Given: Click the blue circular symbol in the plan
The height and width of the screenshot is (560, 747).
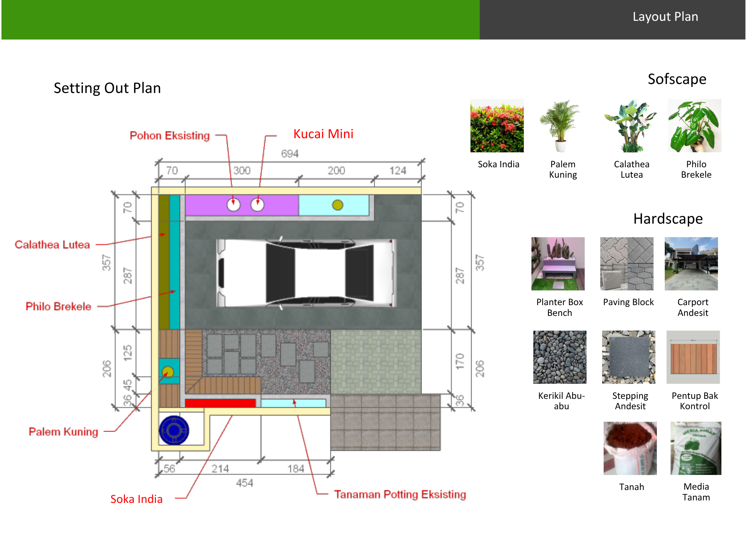Looking at the screenshot, I should click(174, 430).
